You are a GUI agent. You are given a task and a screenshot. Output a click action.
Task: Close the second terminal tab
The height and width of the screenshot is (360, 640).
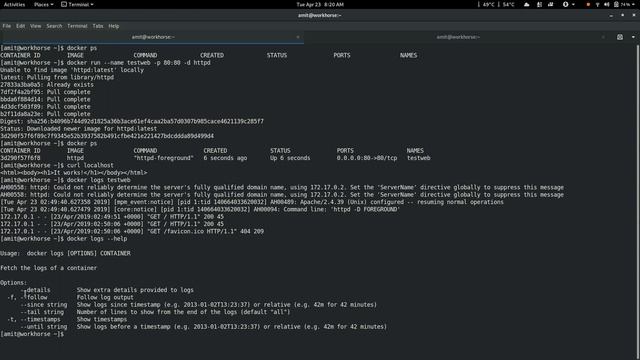[603, 37]
